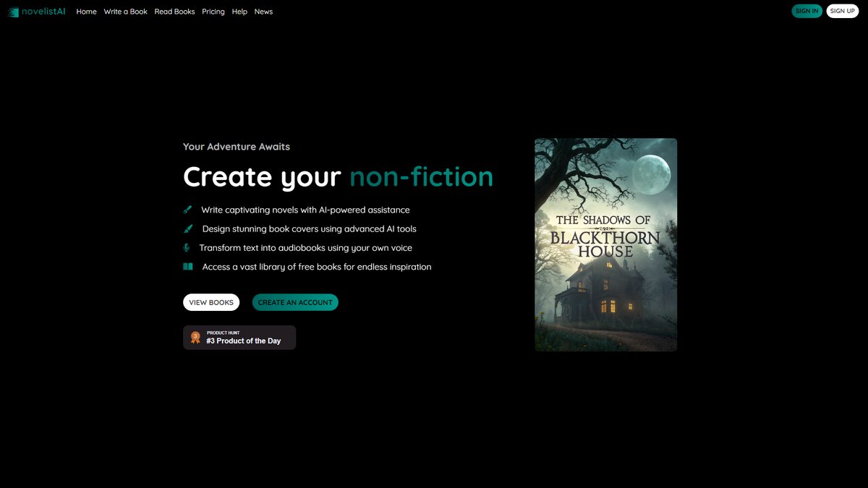Go to Read Books section
868x488 pixels.
(174, 12)
